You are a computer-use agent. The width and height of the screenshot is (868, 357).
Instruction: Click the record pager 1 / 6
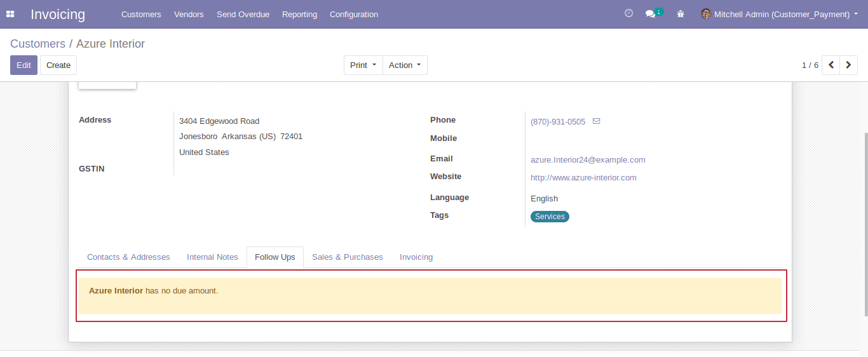810,65
